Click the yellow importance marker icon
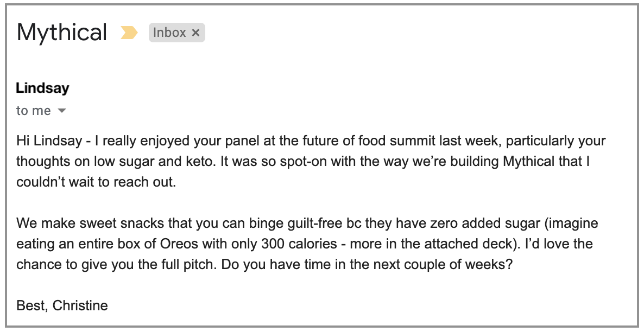The width and height of the screenshot is (644, 332). pyautogui.click(x=129, y=33)
